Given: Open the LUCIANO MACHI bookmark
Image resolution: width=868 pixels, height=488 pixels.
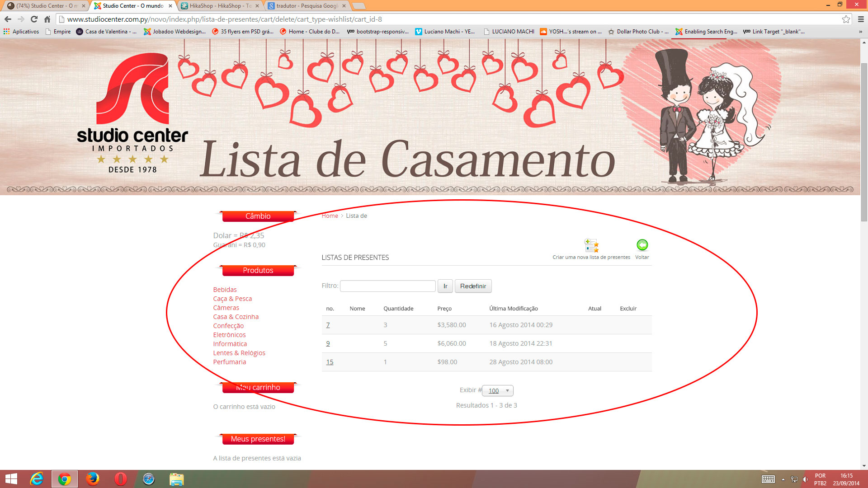Looking at the screenshot, I should coord(509,32).
